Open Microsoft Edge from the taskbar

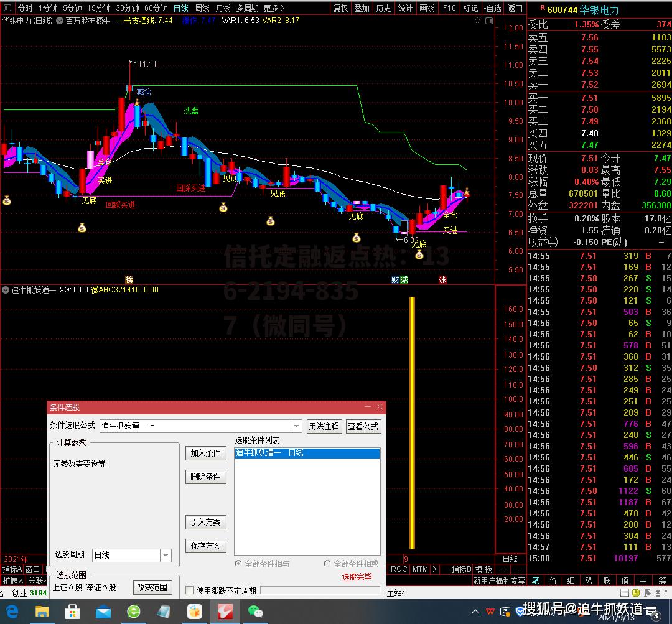(12, 612)
